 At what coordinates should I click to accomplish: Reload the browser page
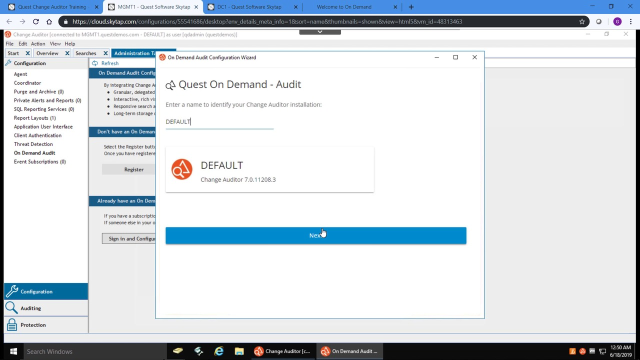tap(36, 22)
